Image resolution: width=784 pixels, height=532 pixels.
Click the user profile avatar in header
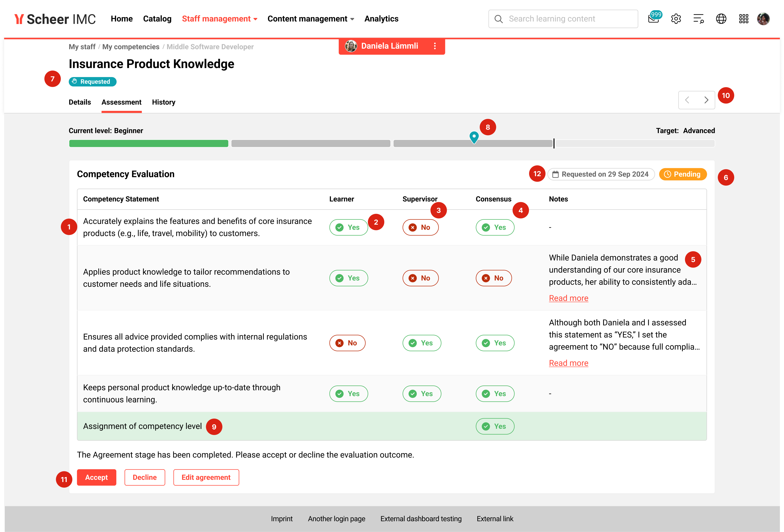(x=763, y=19)
